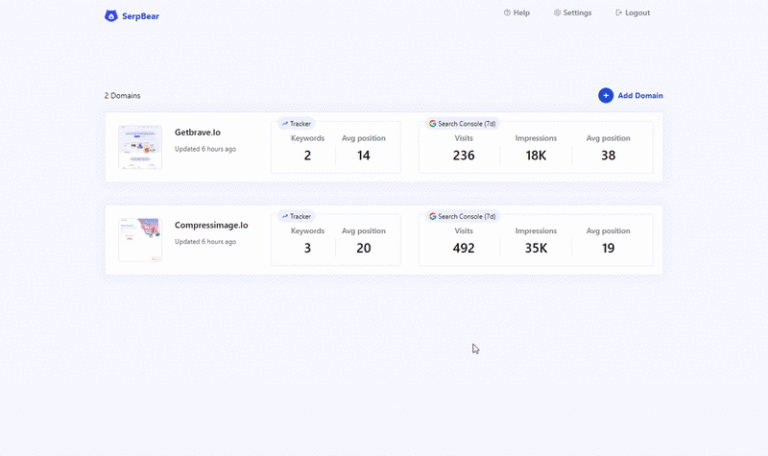This screenshot has height=456, width=768.
Task: Open the Getbrave.Io domain title
Action: coord(197,132)
